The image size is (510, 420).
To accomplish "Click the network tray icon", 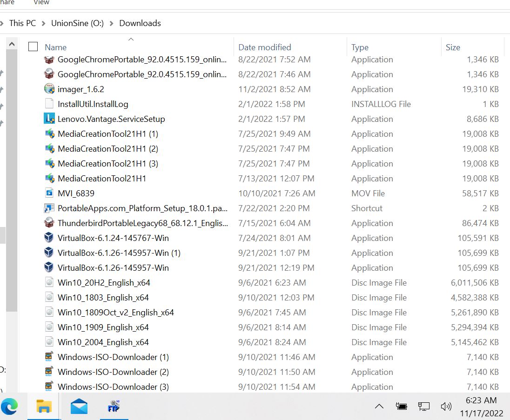I will click(x=424, y=407).
